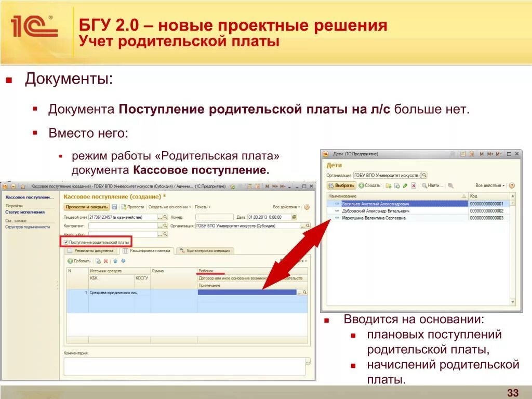Image resolution: width=532 pixels, height=399 pixels.
Task: Open the Комментарий ellipsis button
Action: pos(308,363)
